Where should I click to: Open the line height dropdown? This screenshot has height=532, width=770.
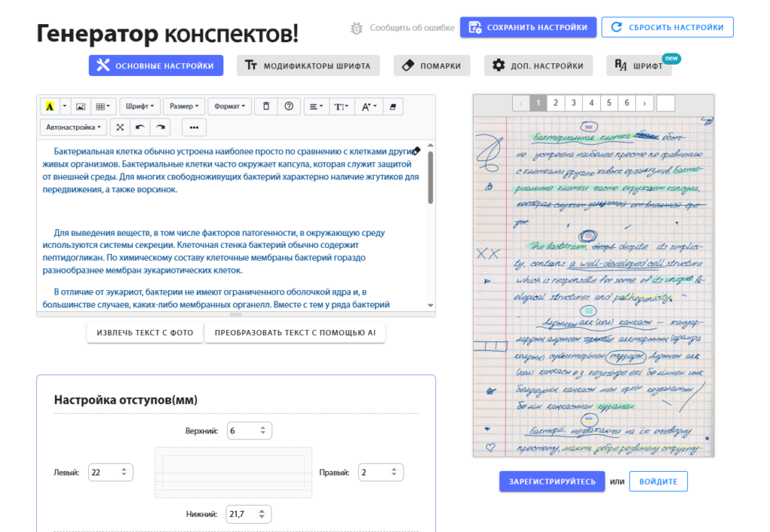point(341,107)
